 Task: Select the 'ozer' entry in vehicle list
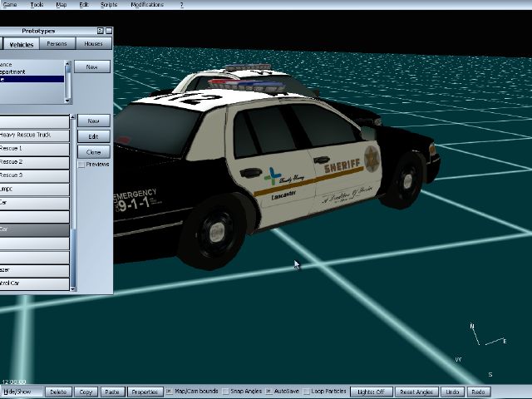pos(34,270)
